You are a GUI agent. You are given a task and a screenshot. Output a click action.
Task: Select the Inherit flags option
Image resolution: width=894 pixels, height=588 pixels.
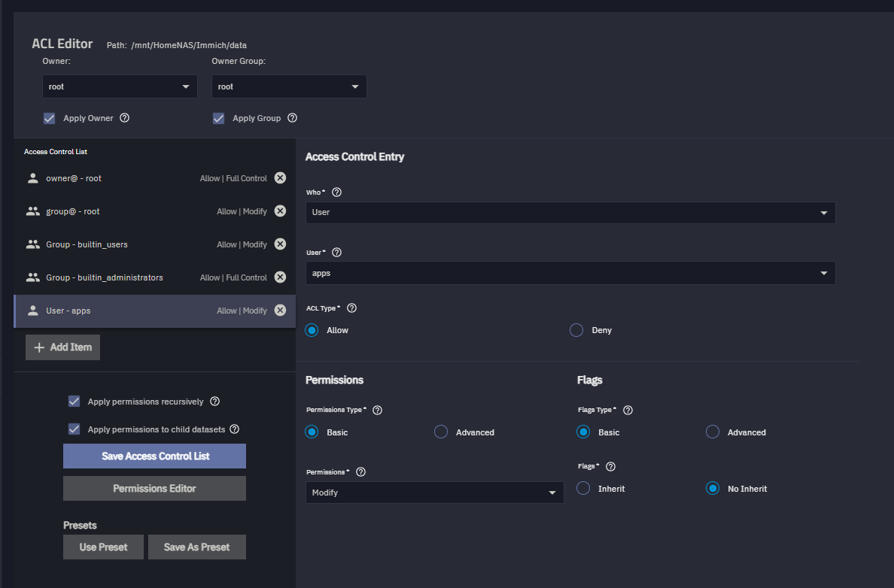tap(583, 489)
